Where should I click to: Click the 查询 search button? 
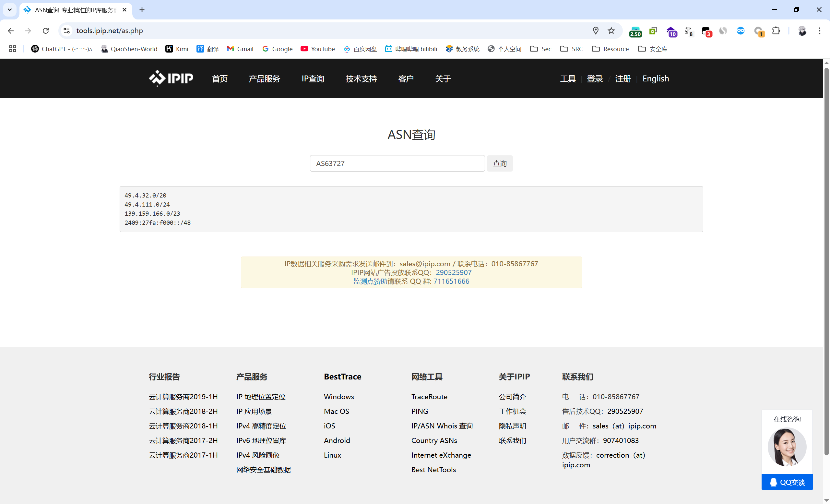(x=500, y=163)
